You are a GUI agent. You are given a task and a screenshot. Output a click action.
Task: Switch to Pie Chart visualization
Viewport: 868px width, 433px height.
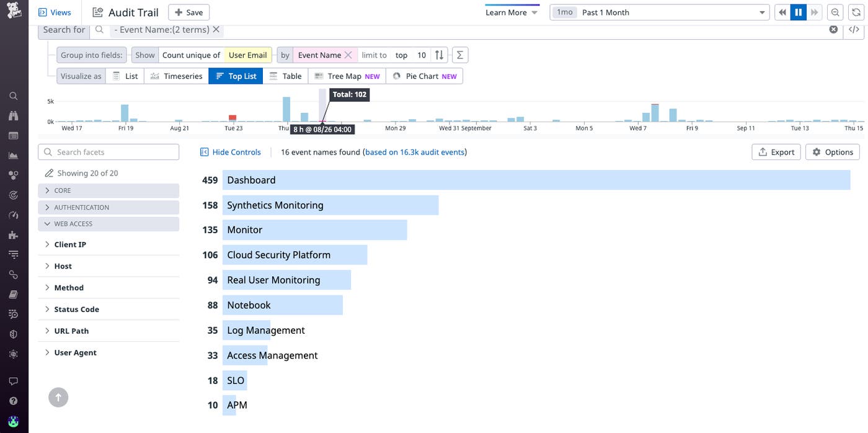click(424, 76)
